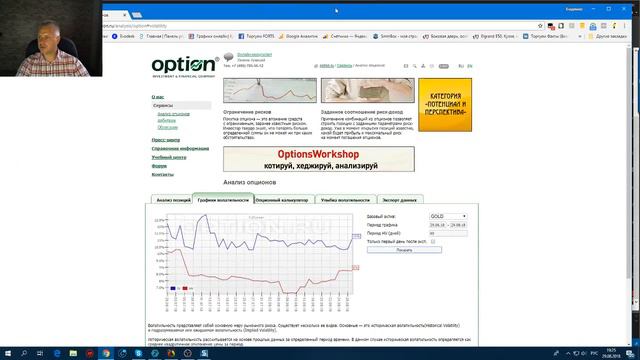640x360 pixels.
Task: Open the Press center sidebar link
Action: coord(166,140)
